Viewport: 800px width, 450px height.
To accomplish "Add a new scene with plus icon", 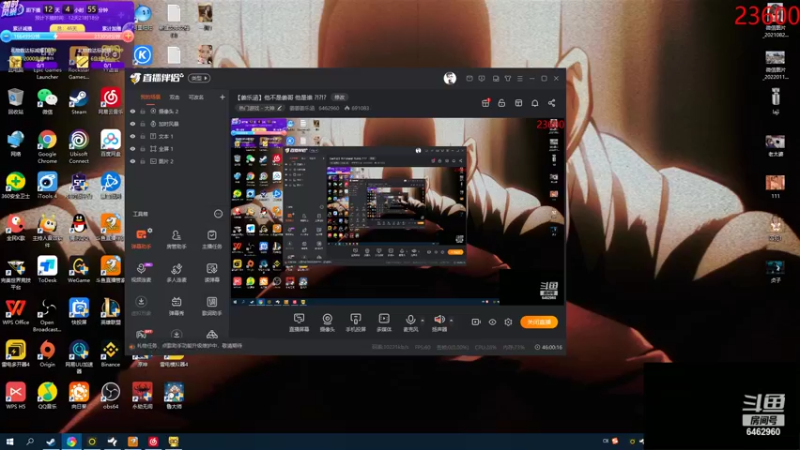I will [x=222, y=97].
